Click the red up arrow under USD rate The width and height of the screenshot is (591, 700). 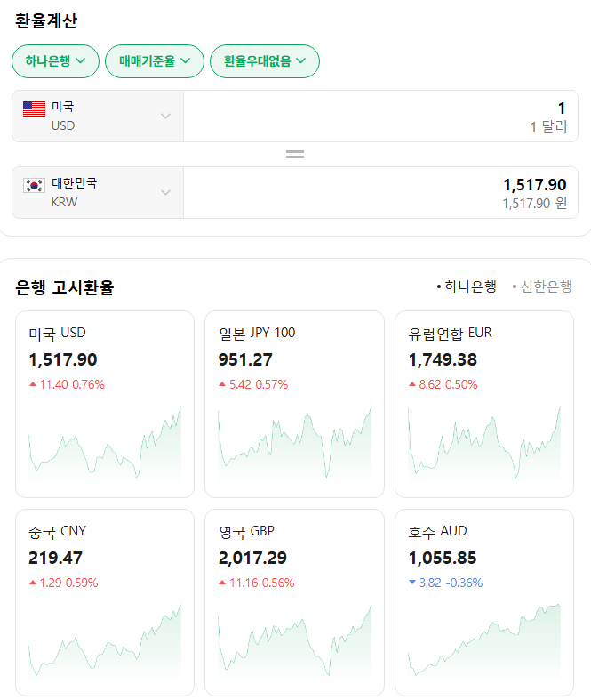point(33,384)
